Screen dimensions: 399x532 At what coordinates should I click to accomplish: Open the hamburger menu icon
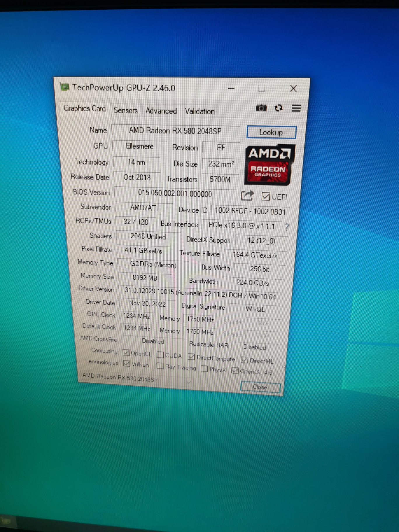(x=296, y=108)
